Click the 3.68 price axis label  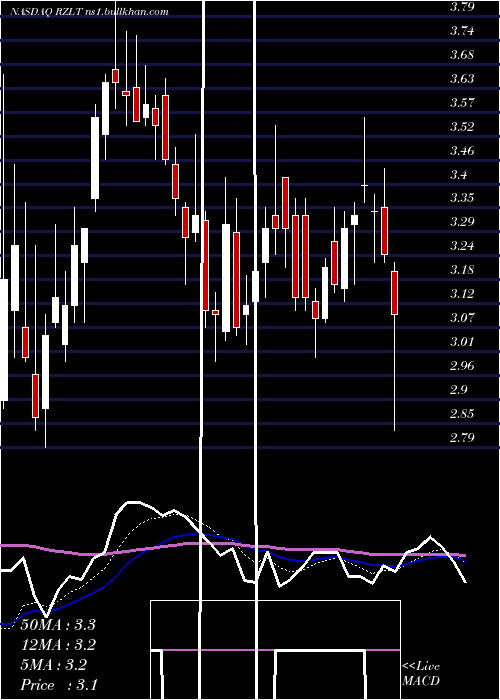point(462,55)
